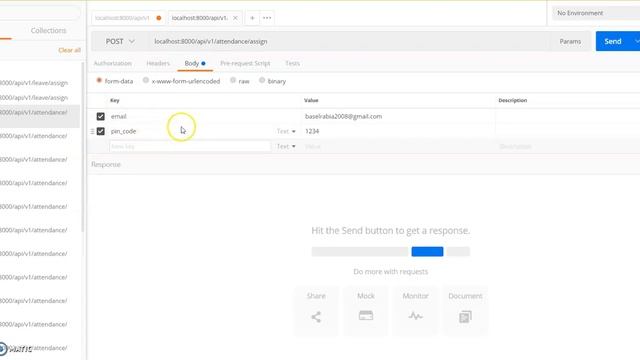This screenshot has height=360, width=640.
Task: Click the request URL input field
Action: tap(347, 42)
